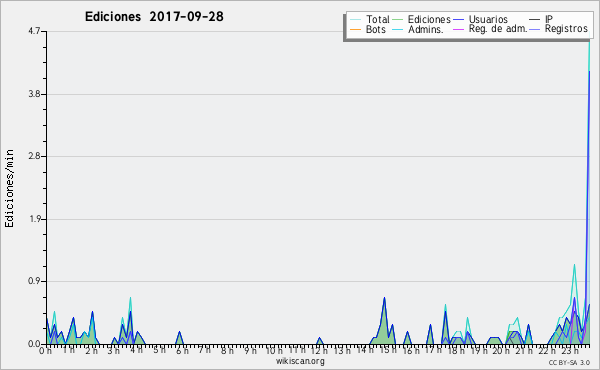Click the Usuarios blue legend line
Screen dimensions: 600x370
(x=458, y=20)
